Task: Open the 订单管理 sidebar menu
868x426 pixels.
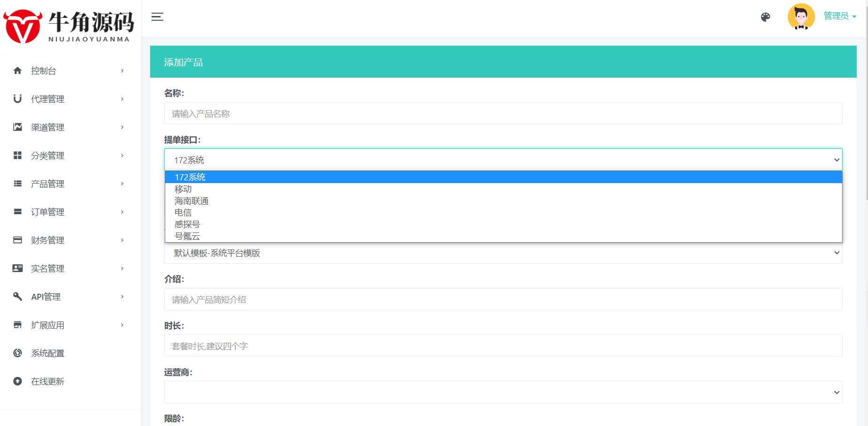Action: (71, 212)
